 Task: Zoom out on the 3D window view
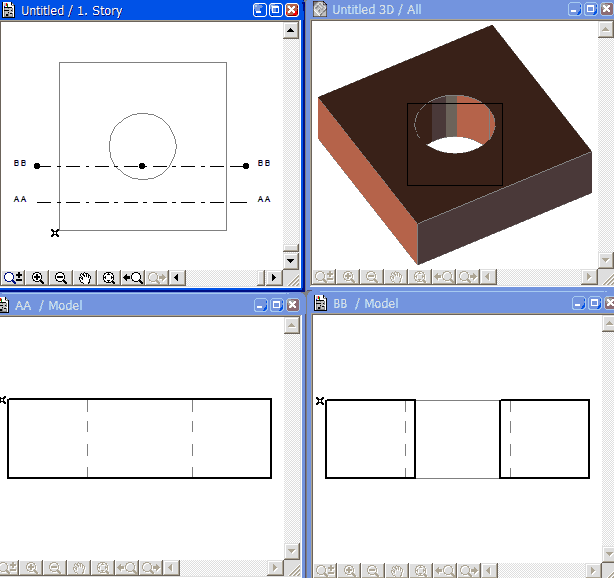pos(372,277)
